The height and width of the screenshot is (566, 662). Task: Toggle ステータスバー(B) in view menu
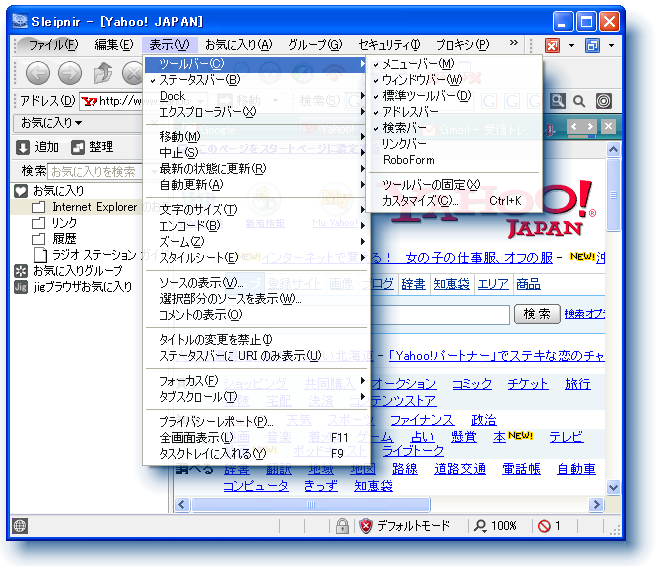[256, 80]
